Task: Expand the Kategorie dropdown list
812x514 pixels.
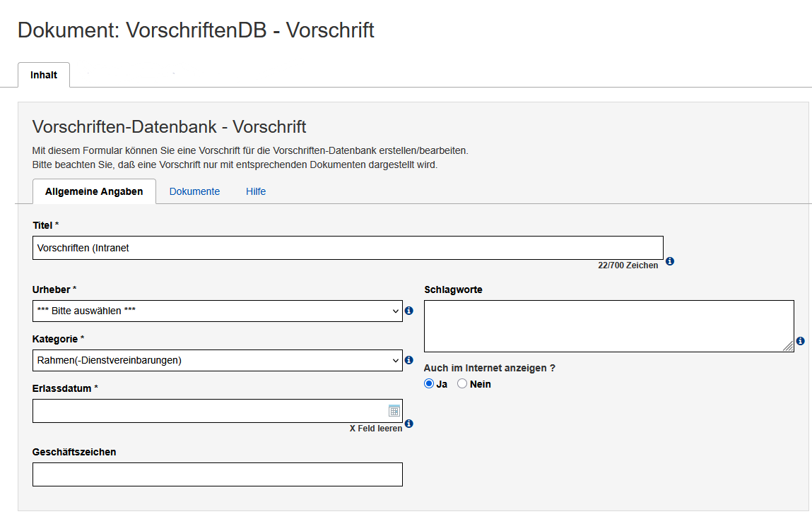Action: pyautogui.click(x=217, y=360)
